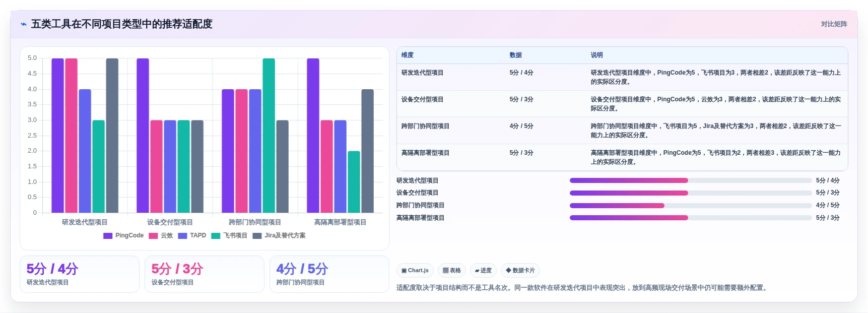Click PingCode bar in 研发迭代型项目 group
The height and width of the screenshot is (313, 868).
click(x=58, y=136)
